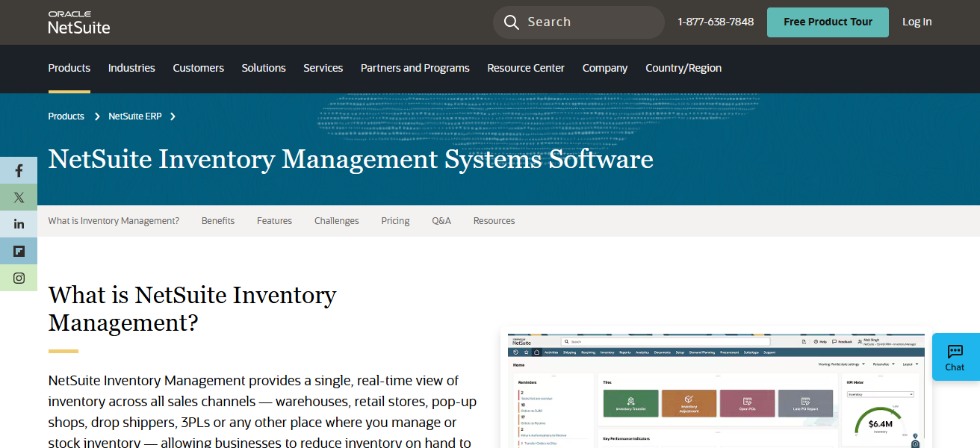The width and height of the screenshot is (980, 448).
Task: Jump to What is Inventory Management? section
Action: click(114, 221)
